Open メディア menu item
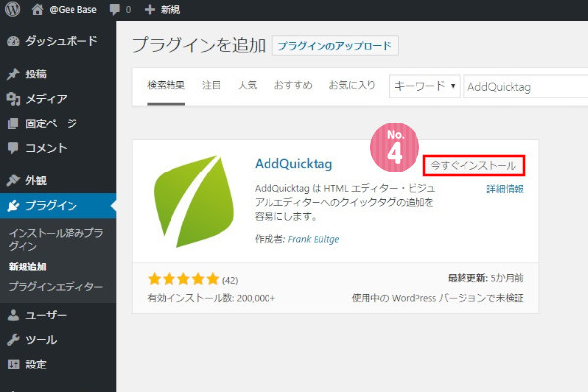 pos(46,99)
